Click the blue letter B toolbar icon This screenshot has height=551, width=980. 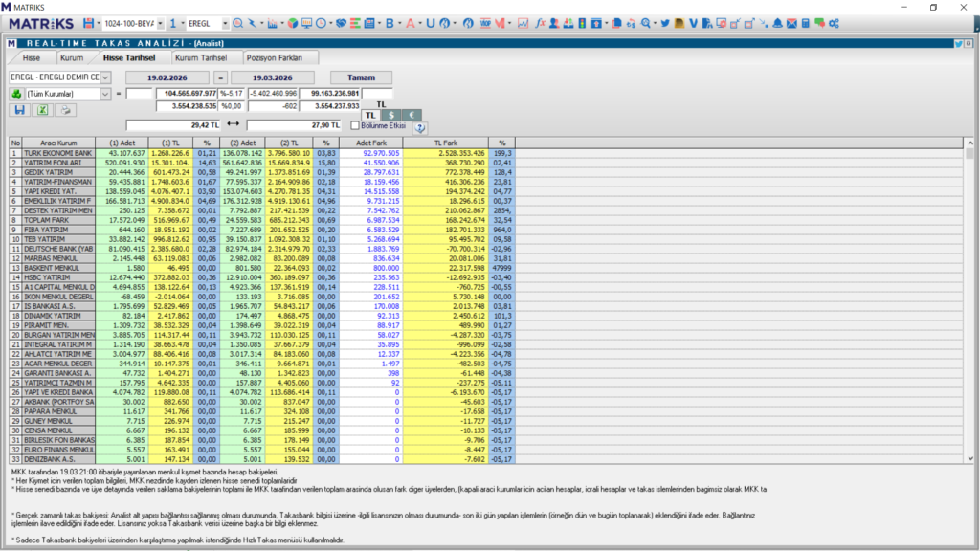(390, 23)
